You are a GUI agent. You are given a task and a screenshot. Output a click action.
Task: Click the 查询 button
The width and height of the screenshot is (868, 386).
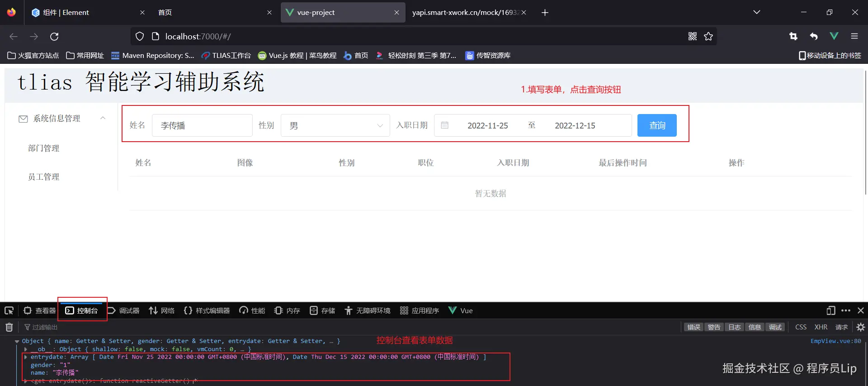tap(657, 125)
